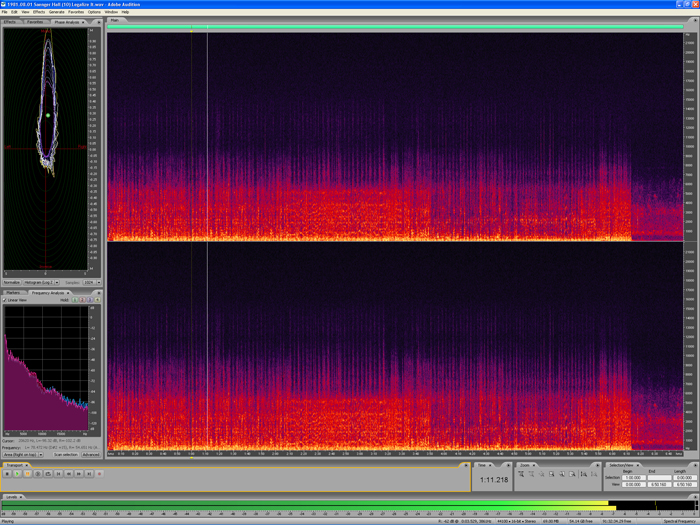Click Zoom In to Right Edge icon
700x525 pixels.
pos(572,474)
